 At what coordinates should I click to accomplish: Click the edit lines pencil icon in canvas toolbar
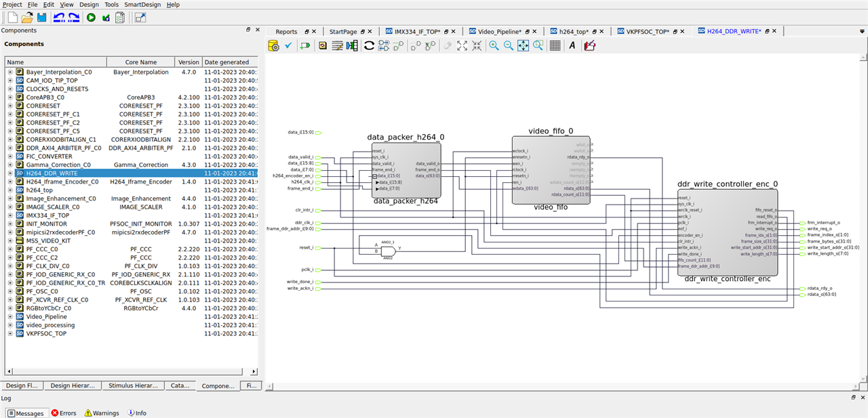pyautogui.click(x=337, y=45)
